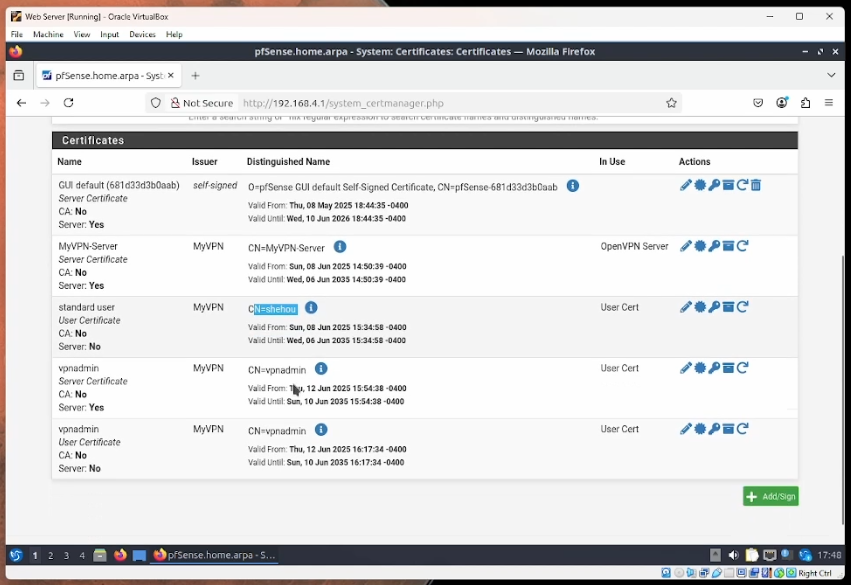Switch to workspace 2 in the taskbar
The width and height of the screenshot is (851, 585).
click(x=51, y=555)
